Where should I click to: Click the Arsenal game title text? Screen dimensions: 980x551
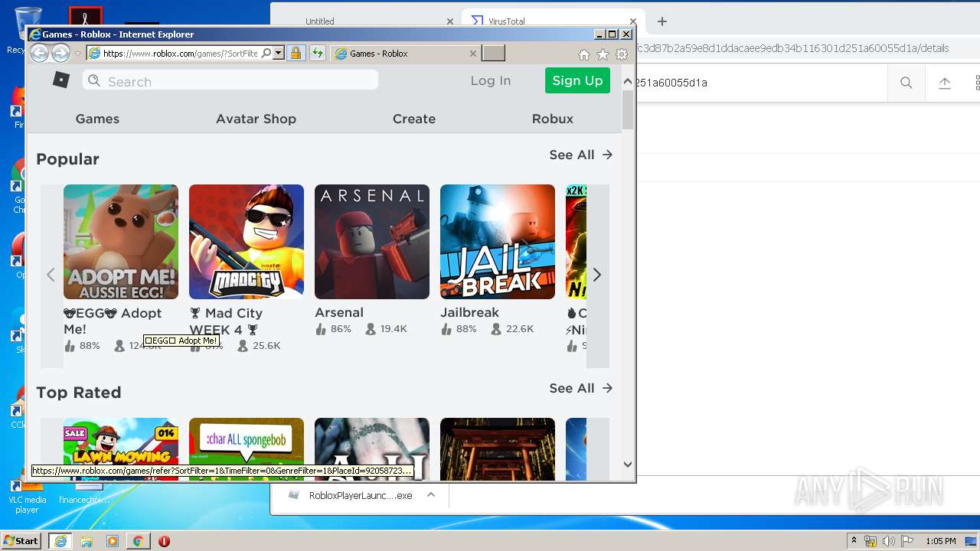click(x=339, y=312)
